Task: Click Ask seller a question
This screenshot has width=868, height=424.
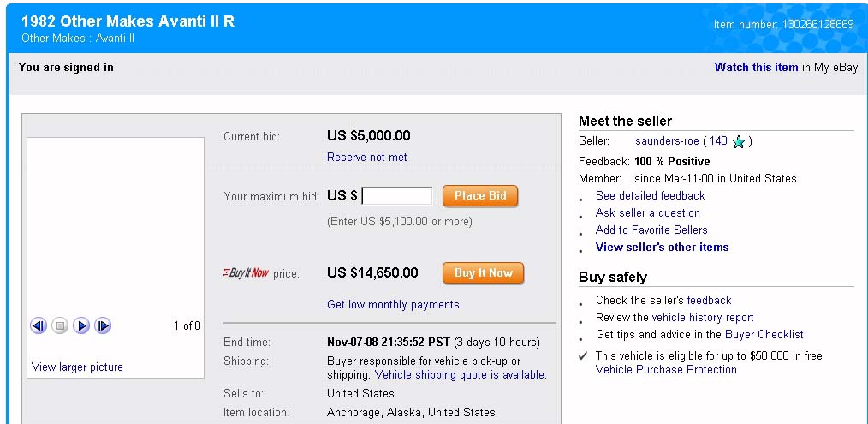Action: pyautogui.click(x=648, y=213)
